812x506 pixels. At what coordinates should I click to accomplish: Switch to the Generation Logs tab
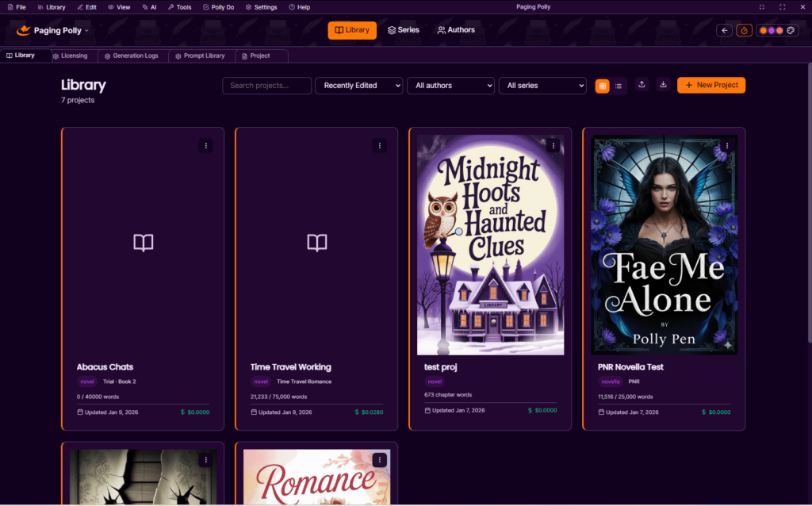click(x=130, y=56)
